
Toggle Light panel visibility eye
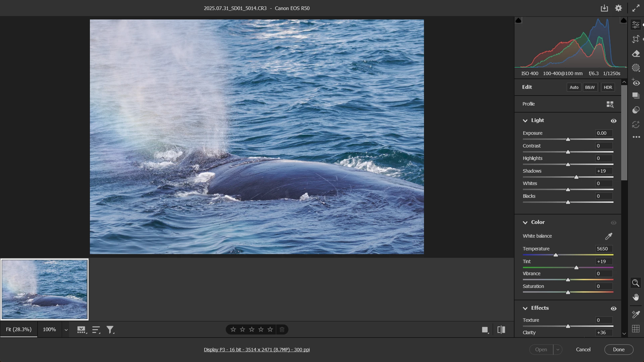[x=613, y=121]
